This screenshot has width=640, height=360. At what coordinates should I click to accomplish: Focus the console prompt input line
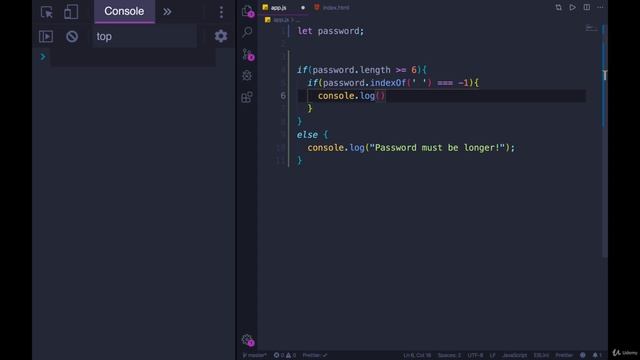(x=133, y=57)
